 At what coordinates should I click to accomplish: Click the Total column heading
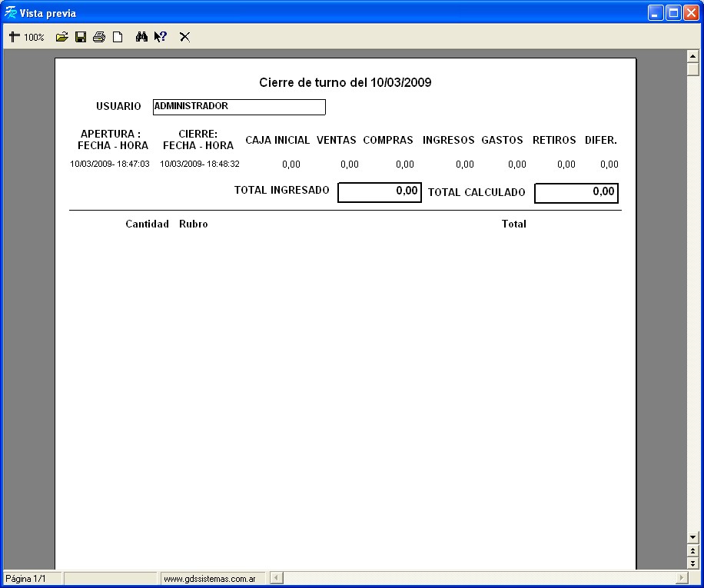[513, 224]
